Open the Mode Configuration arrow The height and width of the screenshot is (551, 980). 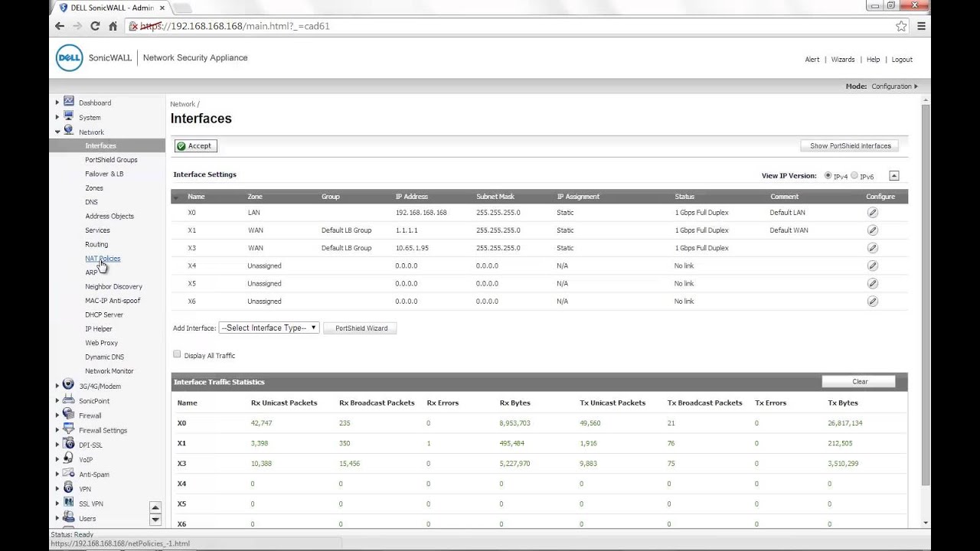[x=916, y=86]
